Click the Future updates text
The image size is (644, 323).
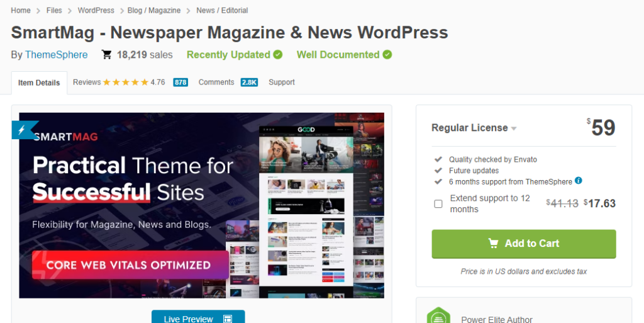click(474, 171)
